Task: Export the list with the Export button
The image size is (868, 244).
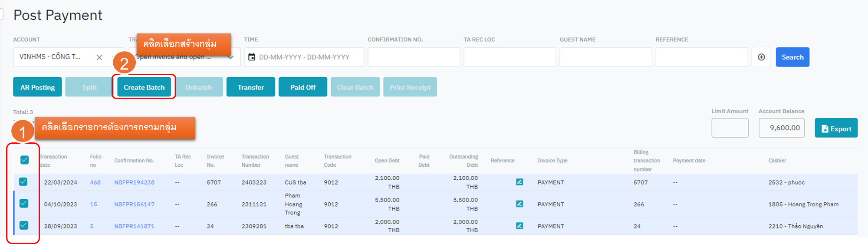Action: 836,129
